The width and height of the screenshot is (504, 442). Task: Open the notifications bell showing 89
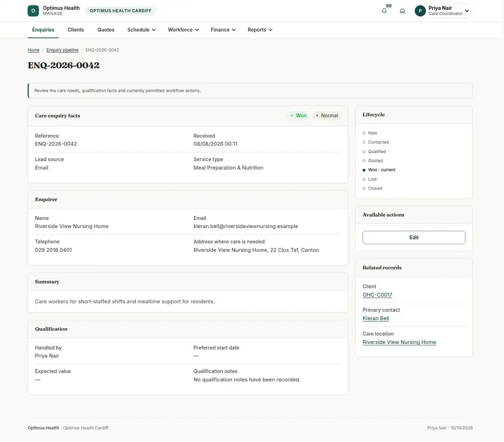[x=384, y=11]
